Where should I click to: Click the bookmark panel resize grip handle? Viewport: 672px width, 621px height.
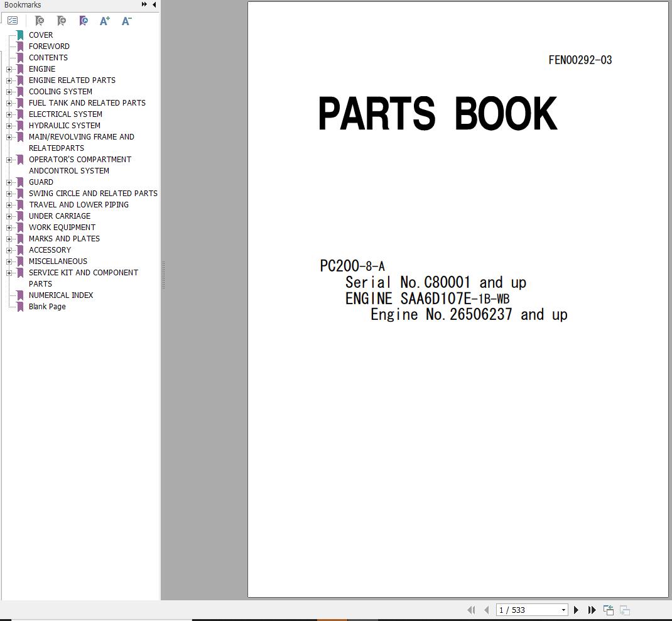click(x=163, y=275)
